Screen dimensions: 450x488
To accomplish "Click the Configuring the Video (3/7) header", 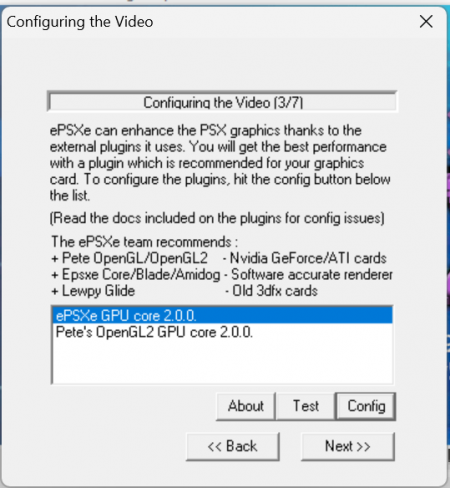I will 222,102.
